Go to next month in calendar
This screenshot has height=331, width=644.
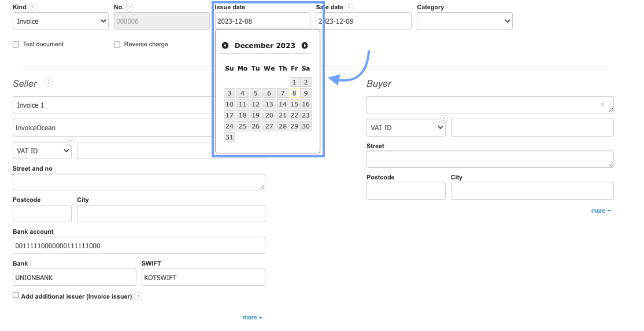tap(305, 46)
